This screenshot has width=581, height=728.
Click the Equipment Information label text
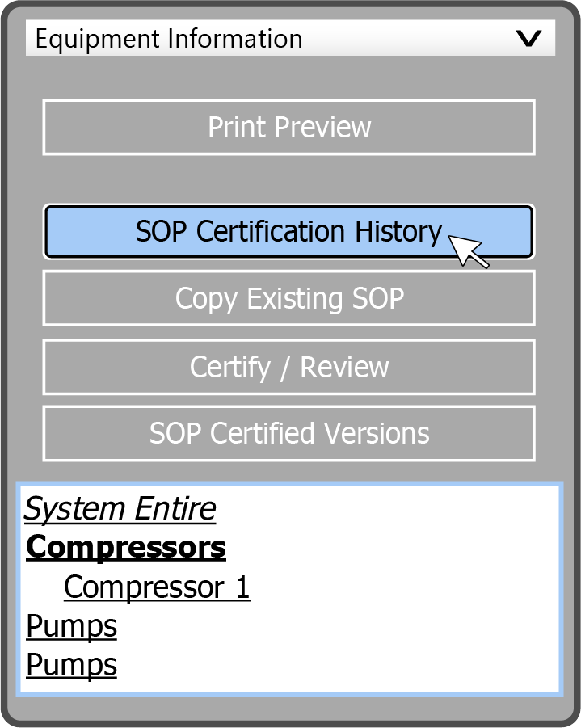coord(169,39)
